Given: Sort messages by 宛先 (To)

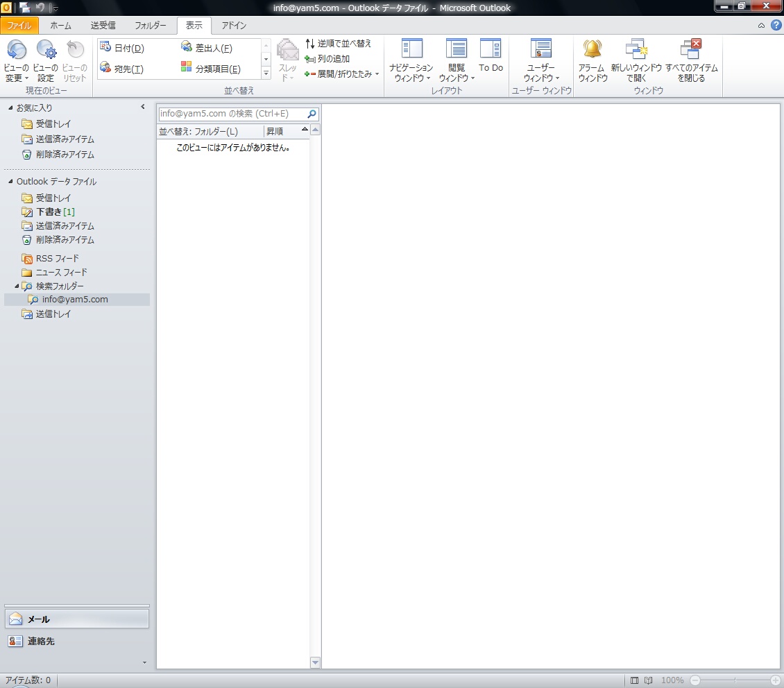Looking at the screenshot, I should [122, 69].
